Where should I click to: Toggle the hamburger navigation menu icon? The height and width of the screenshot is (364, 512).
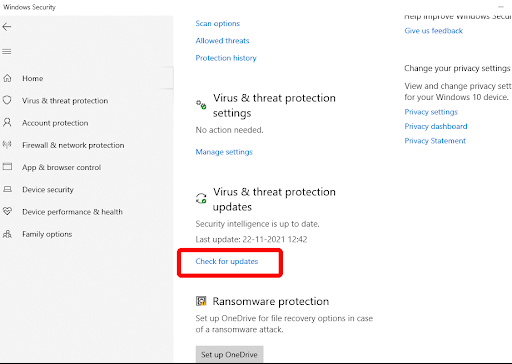click(x=7, y=52)
